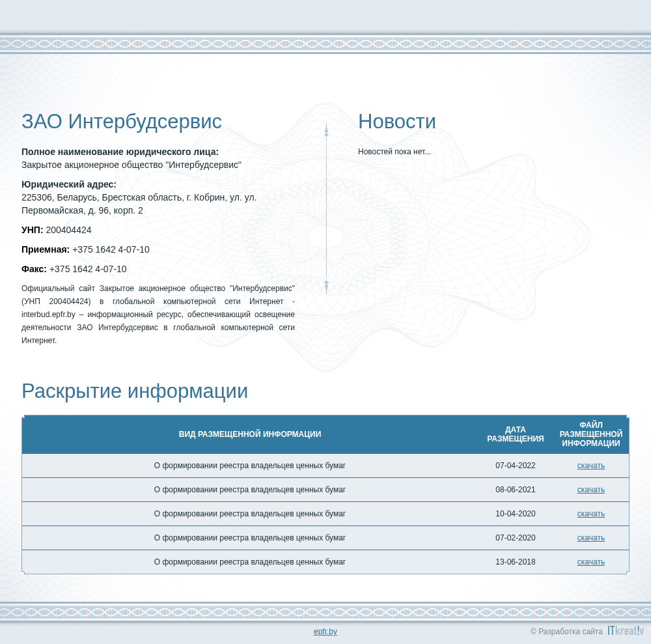Select the Приемная phone number
651x644 pixels.
pos(111,249)
